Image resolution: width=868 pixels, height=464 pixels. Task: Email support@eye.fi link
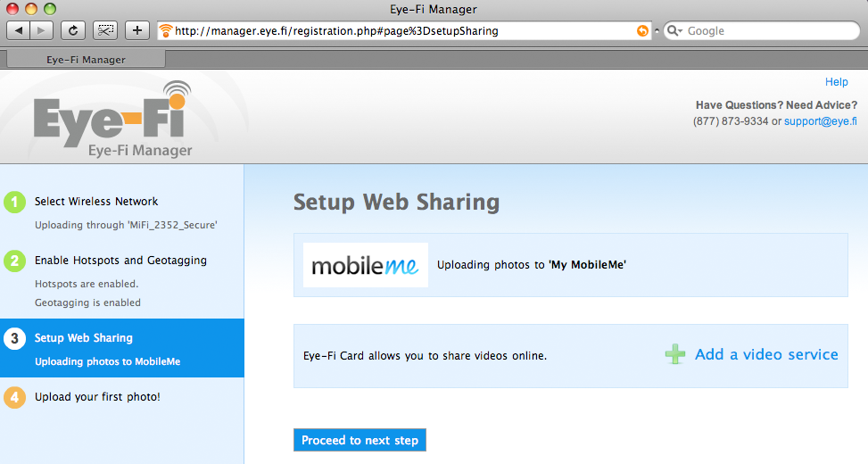(x=821, y=121)
